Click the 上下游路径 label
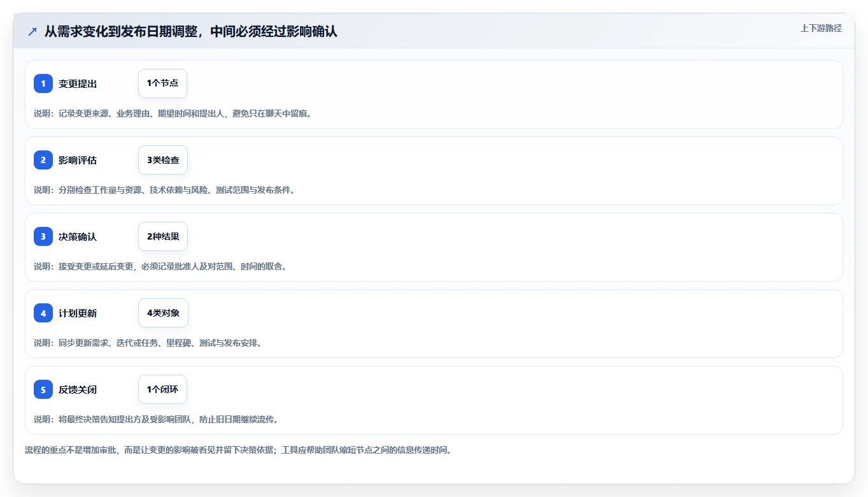 click(x=821, y=28)
